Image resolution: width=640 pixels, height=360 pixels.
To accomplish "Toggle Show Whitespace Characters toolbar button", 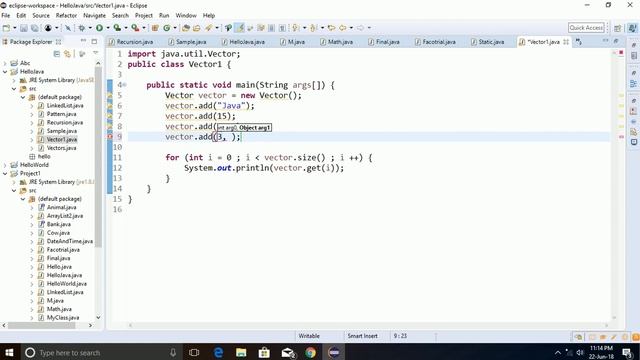I will point(282,28).
